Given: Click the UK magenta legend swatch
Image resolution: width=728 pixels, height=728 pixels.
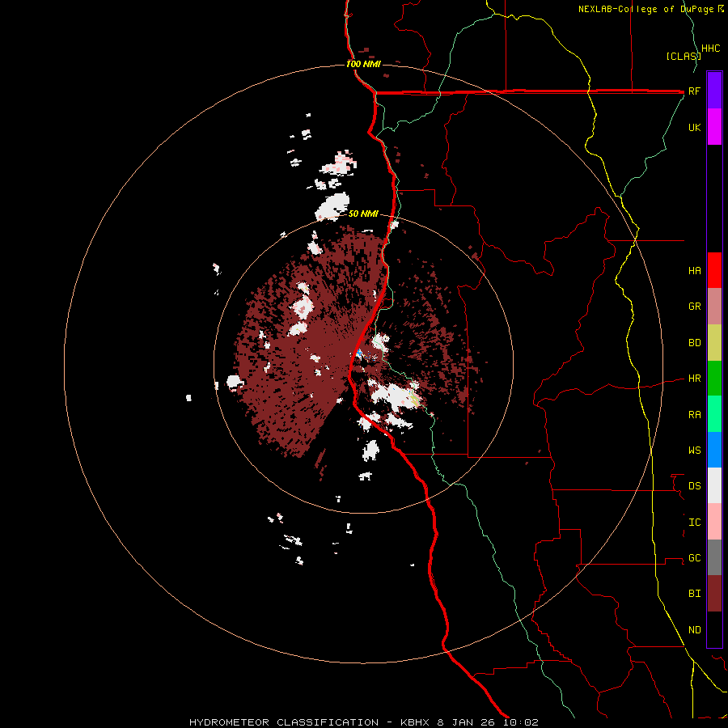Looking at the screenshot, I should 714,127.
